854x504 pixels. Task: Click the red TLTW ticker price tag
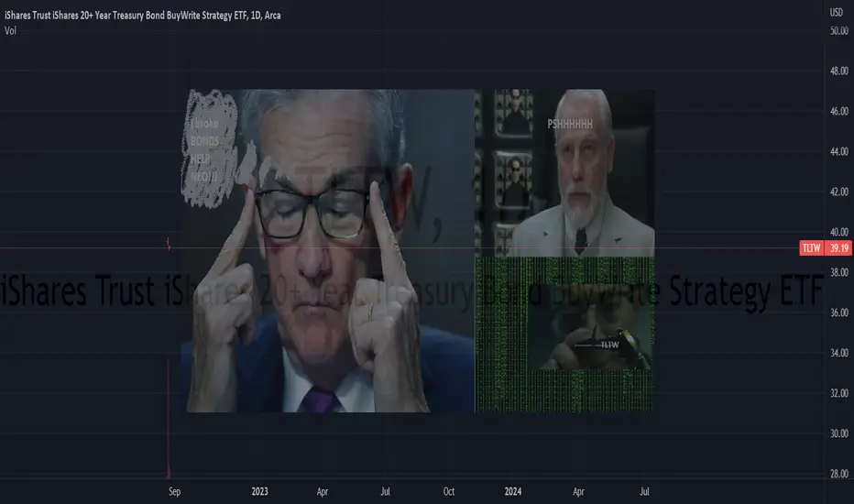coord(811,248)
